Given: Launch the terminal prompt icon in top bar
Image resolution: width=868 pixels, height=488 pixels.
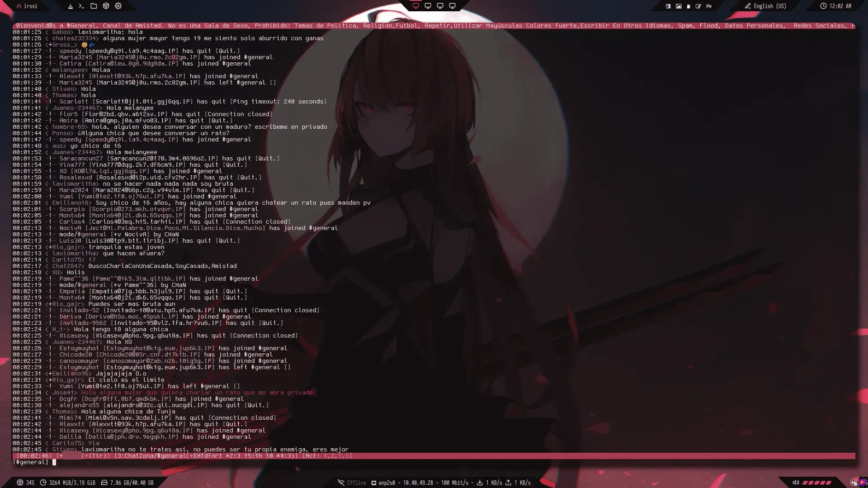Looking at the screenshot, I should tap(81, 6).
